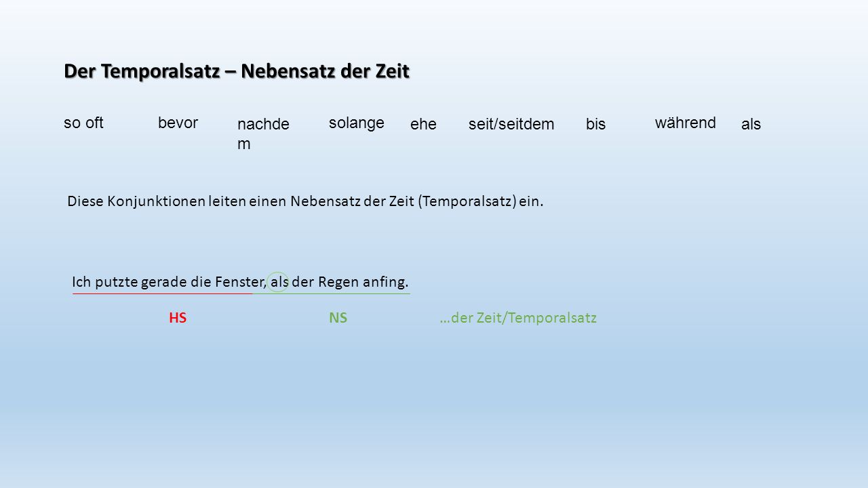The width and height of the screenshot is (868, 488).
Task: Click 'als' in the conjunction row
Action: 751,125
